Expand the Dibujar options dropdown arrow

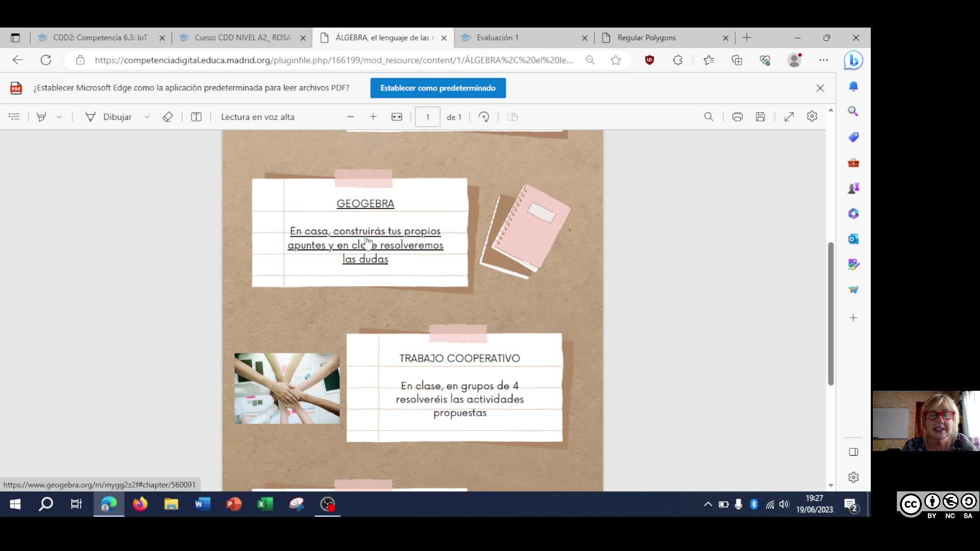click(147, 117)
